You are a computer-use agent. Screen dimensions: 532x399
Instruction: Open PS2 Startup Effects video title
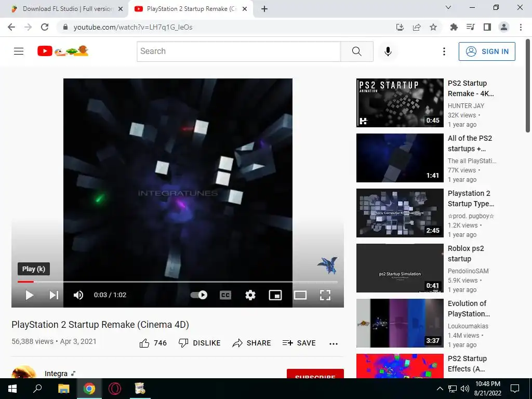[x=467, y=363]
